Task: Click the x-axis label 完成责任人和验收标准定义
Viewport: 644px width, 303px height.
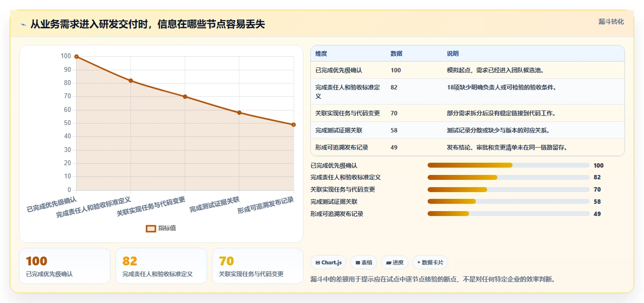Action: click(x=93, y=207)
